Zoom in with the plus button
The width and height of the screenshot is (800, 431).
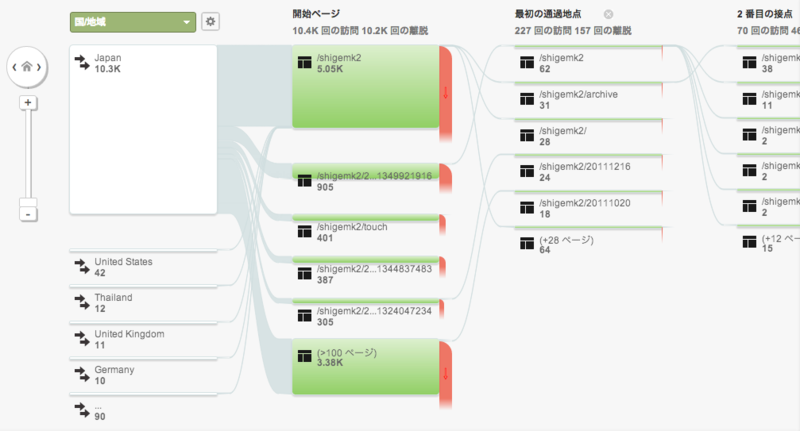click(28, 103)
